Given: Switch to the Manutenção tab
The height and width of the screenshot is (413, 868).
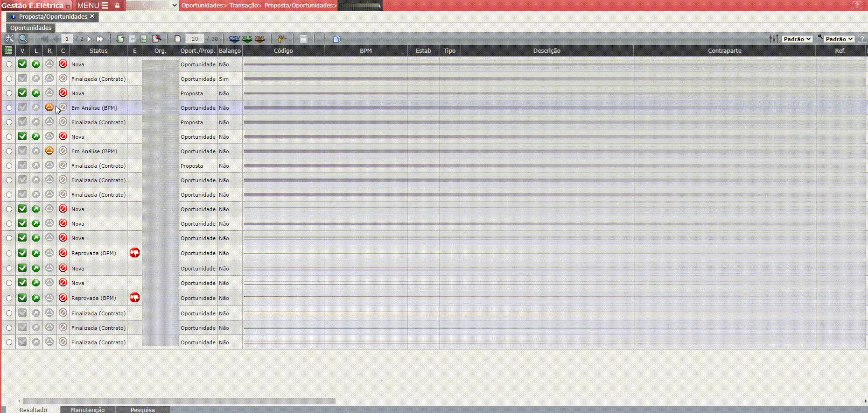Looking at the screenshot, I should click(x=88, y=410).
